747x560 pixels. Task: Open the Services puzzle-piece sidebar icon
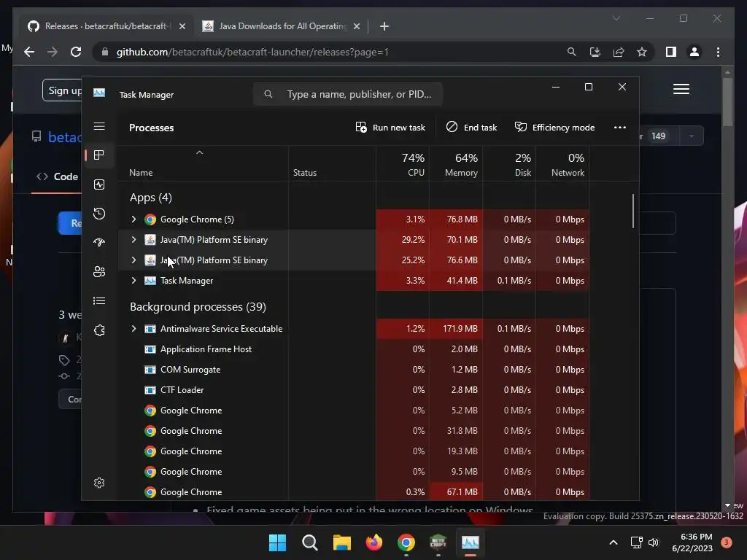[99, 330]
